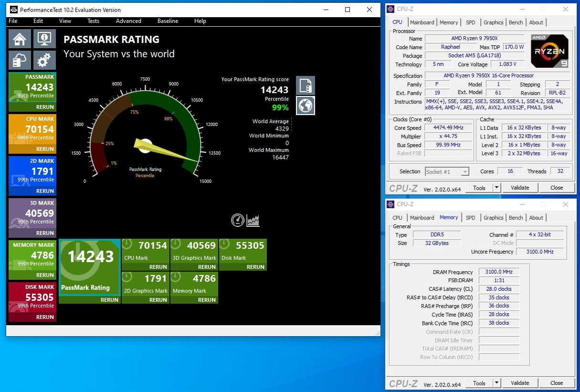The height and width of the screenshot is (392, 580).
Task: Open Socket #1 selection dropdown
Action: click(447, 171)
